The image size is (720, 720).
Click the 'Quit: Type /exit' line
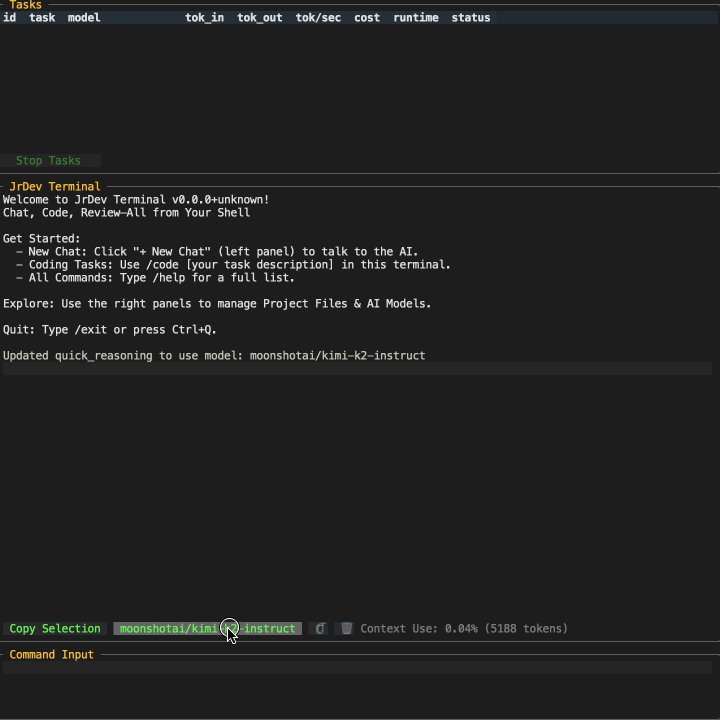click(x=110, y=329)
